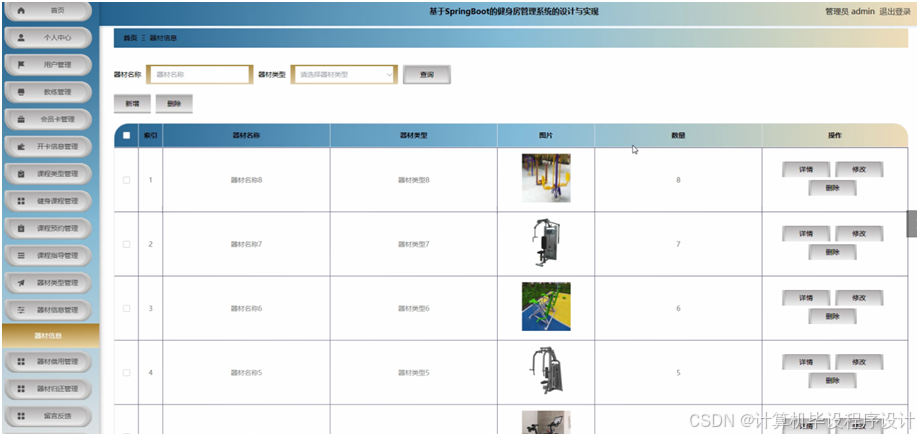Click the 数量 column header
The width and height of the screenshot is (919, 436).
678,135
